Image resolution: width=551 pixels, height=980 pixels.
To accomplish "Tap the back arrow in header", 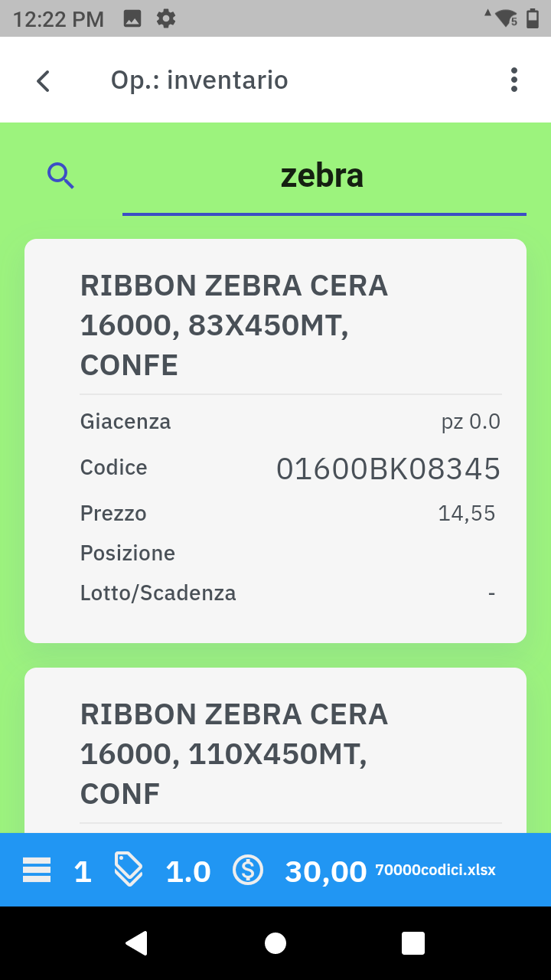I will pyautogui.click(x=44, y=80).
